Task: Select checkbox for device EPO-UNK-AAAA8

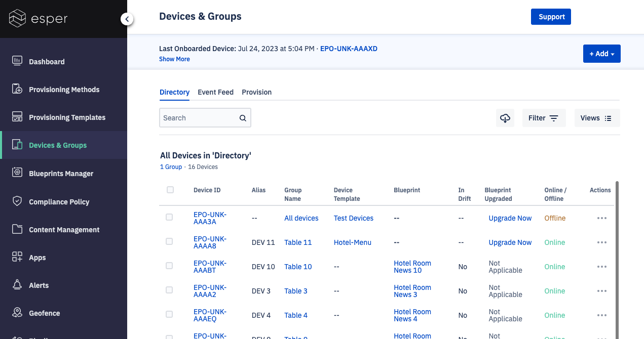Action: coord(169,241)
